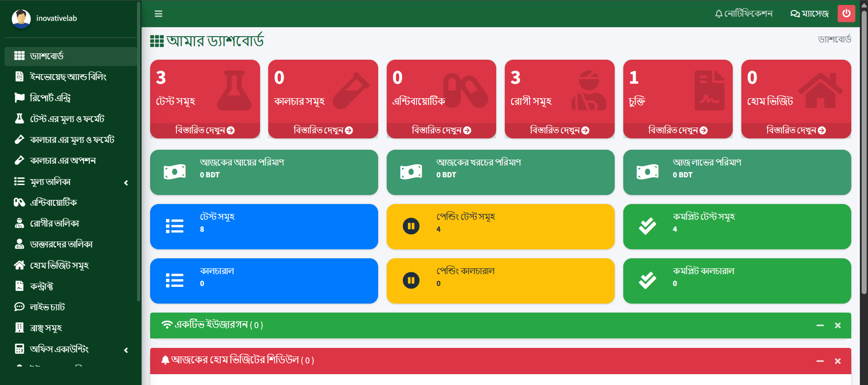Image resolution: width=868 pixels, height=385 pixels.
Task: Open রোগীর তালিকা from the sidebar
Action: point(54,223)
